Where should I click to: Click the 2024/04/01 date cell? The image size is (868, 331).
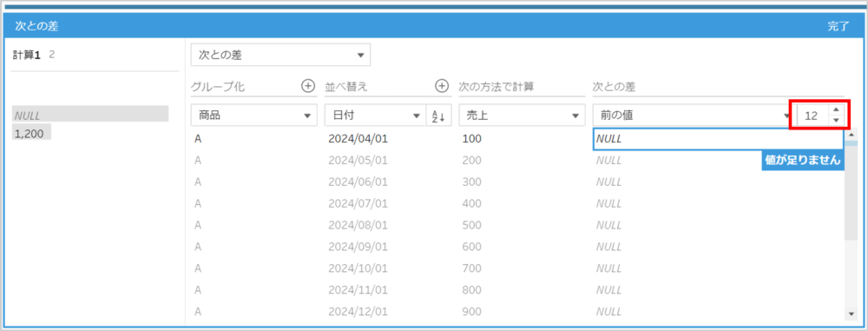point(358,139)
